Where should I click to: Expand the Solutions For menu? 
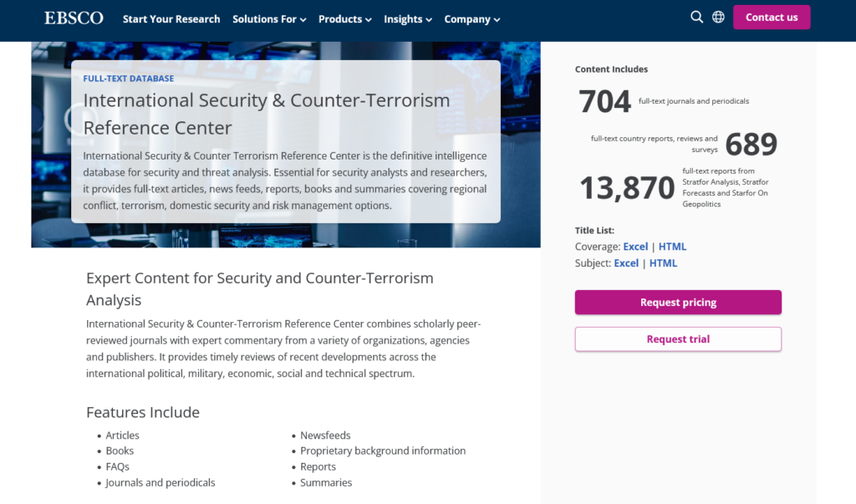(x=269, y=19)
